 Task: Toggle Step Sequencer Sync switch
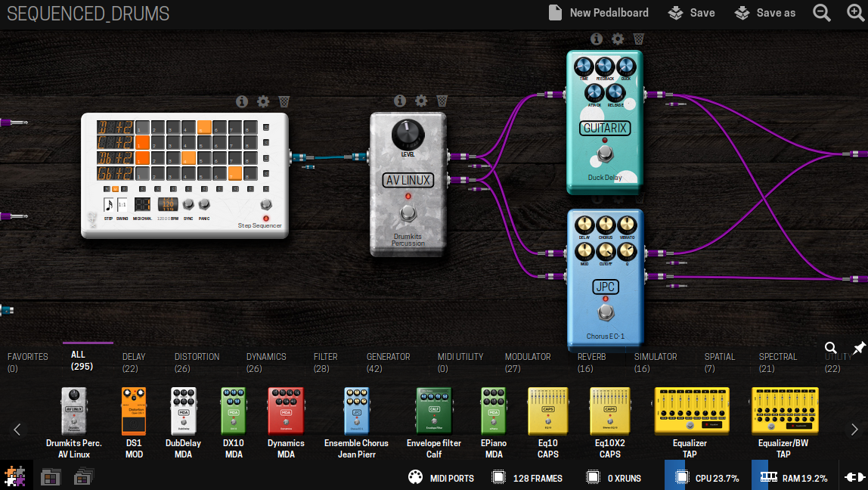tap(188, 205)
